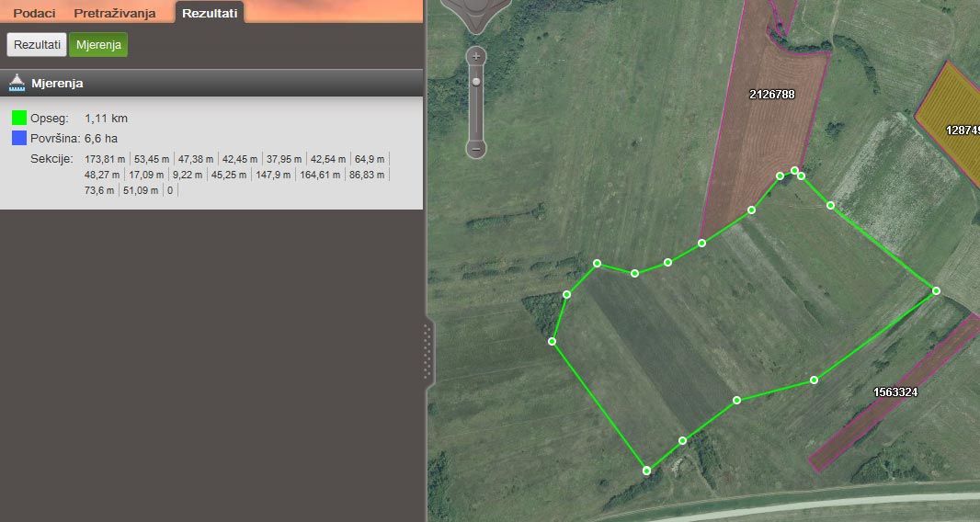Click the 147,9 m section value
The width and height of the screenshot is (980, 522).
point(273,175)
